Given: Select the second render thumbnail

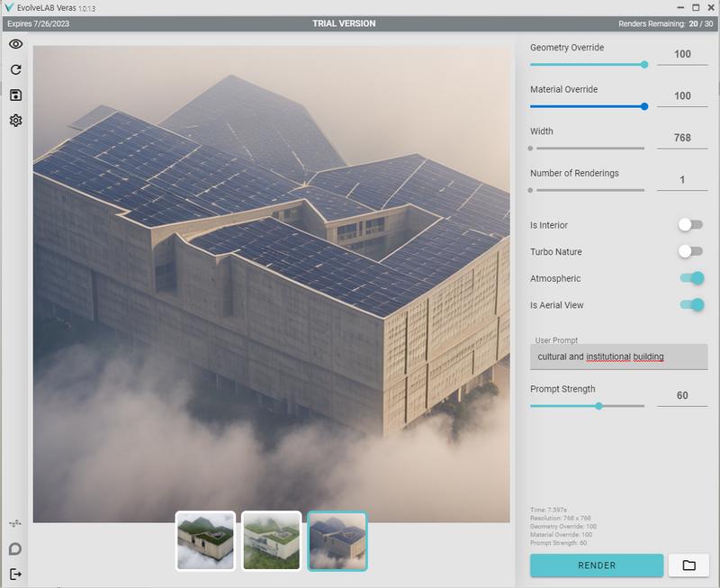Looking at the screenshot, I should 271,541.
